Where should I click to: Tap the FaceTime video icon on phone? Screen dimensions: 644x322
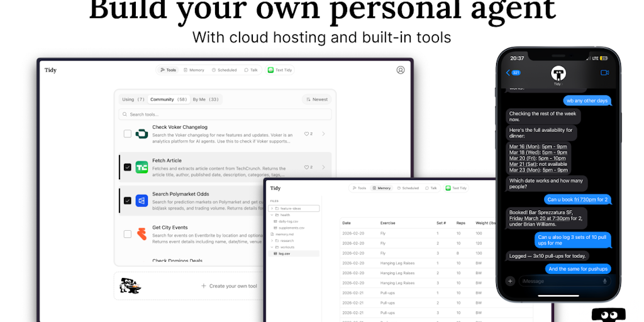tap(604, 73)
